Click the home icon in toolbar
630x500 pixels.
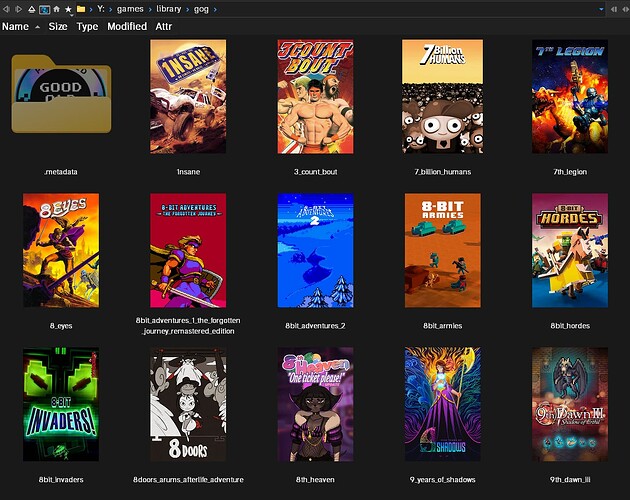(x=56, y=9)
